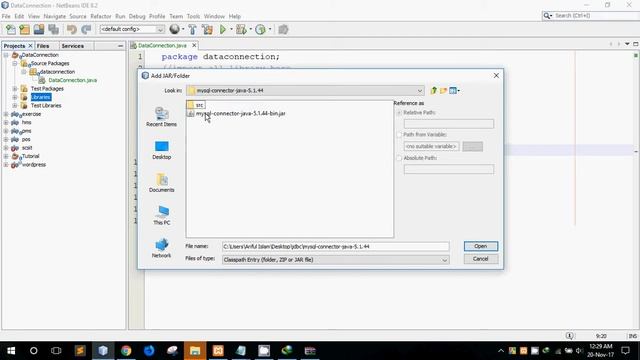Click the Clean and Build icon
Screen dimensions: 640x360
207,29
